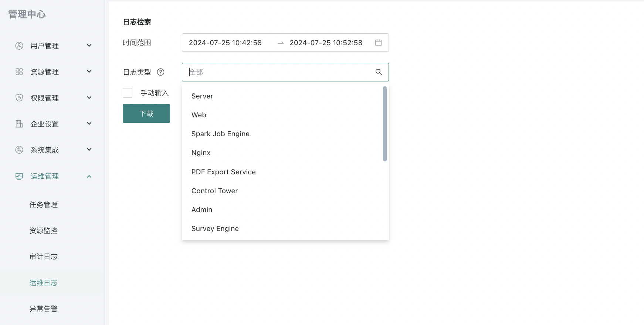The width and height of the screenshot is (644, 325).
Task: Enable the 手动输入 checkbox
Action: [x=128, y=93]
